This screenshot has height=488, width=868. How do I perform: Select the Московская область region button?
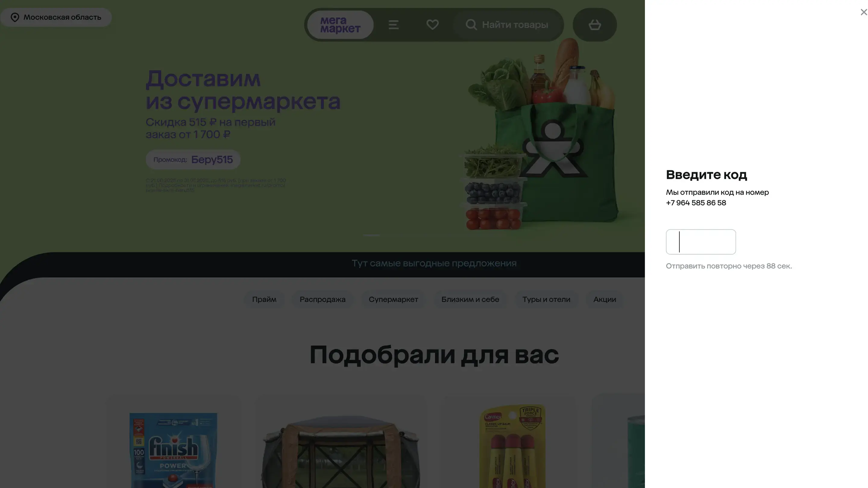62,17
